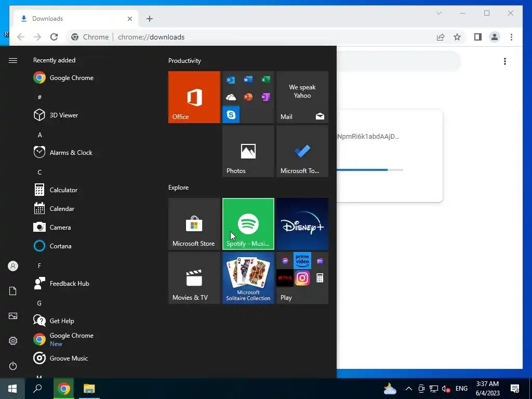The image size is (532, 399).
Task: Share this page from Chrome toolbar
Action: coord(441,37)
